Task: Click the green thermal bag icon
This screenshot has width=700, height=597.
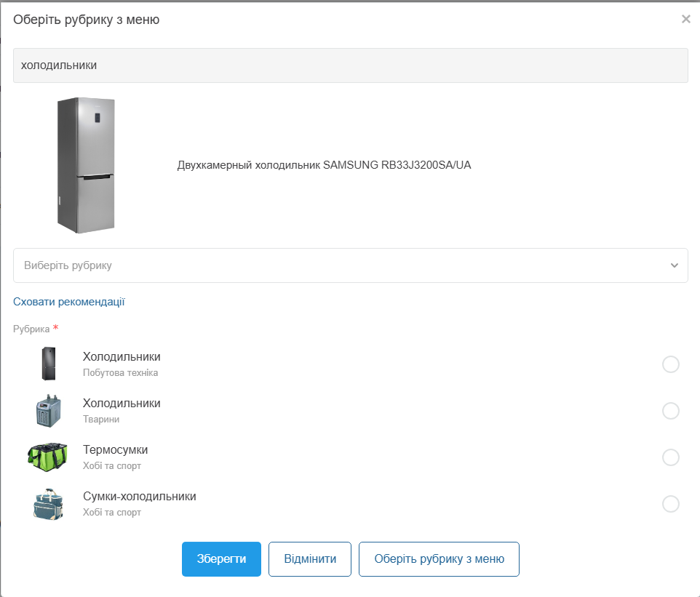Action: pyautogui.click(x=47, y=457)
